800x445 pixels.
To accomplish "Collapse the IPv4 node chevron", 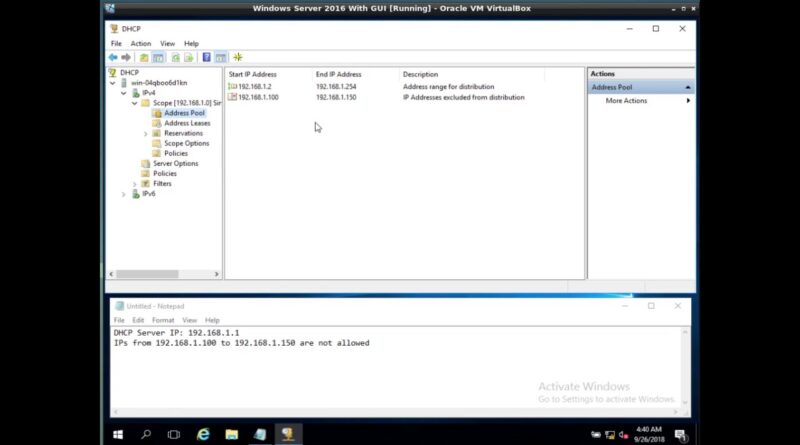I will coord(123,93).
